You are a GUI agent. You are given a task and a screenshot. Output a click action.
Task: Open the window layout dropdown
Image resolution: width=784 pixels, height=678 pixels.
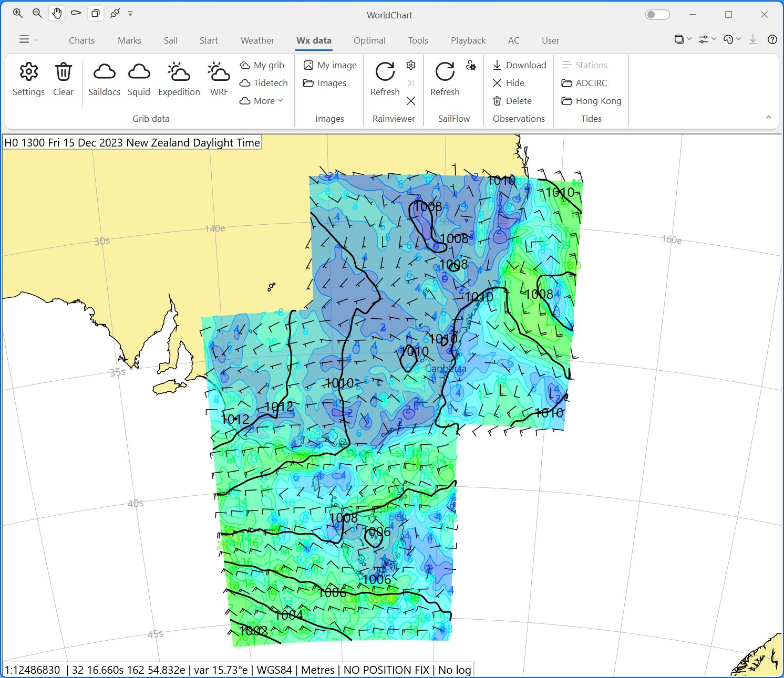[x=683, y=39]
